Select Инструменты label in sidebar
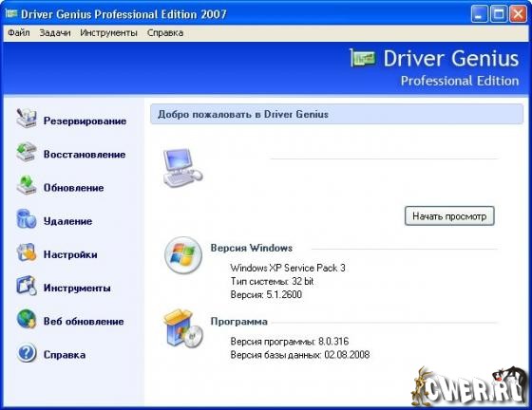This screenshot has height=410, width=532. [77, 288]
